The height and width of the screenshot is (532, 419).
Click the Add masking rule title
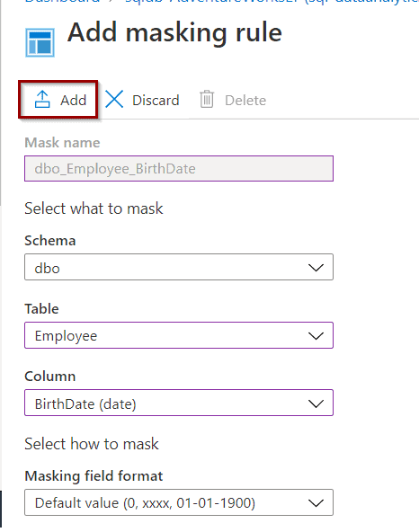[x=174, y=33]
